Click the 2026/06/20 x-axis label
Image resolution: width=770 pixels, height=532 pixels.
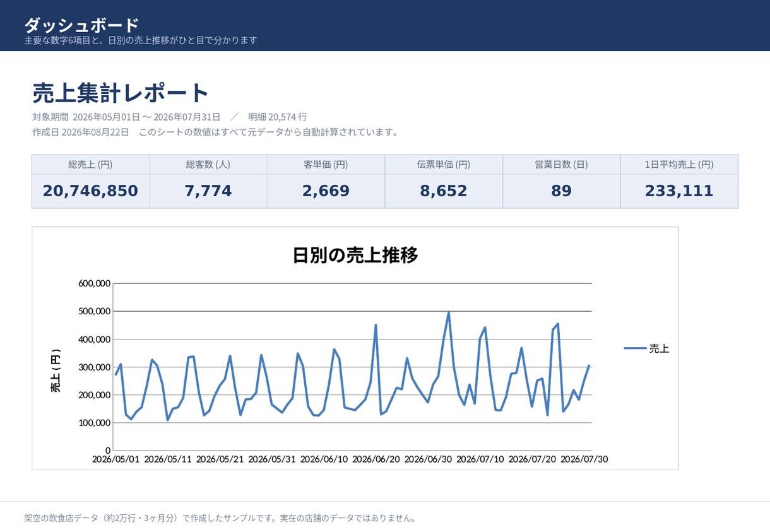[x=376, y=459]
